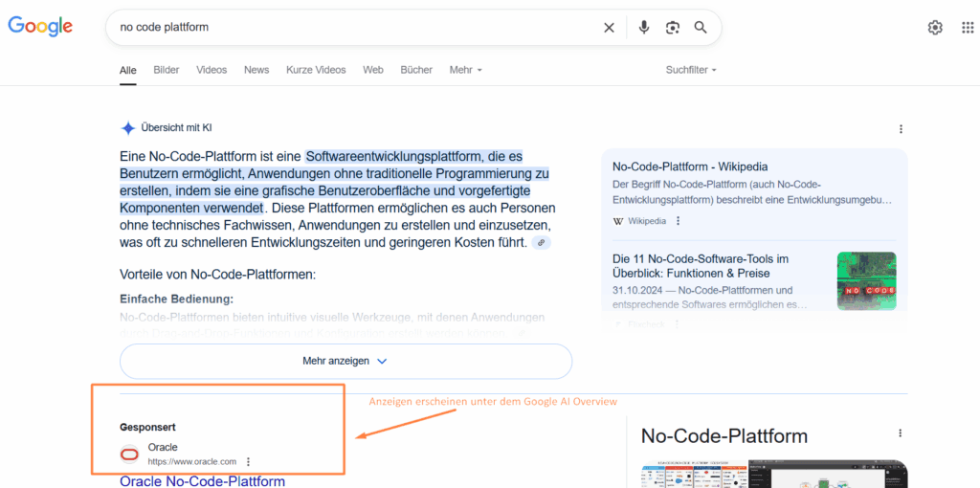Expand the Mehr tab dropdown

click(x=466, y=70)
